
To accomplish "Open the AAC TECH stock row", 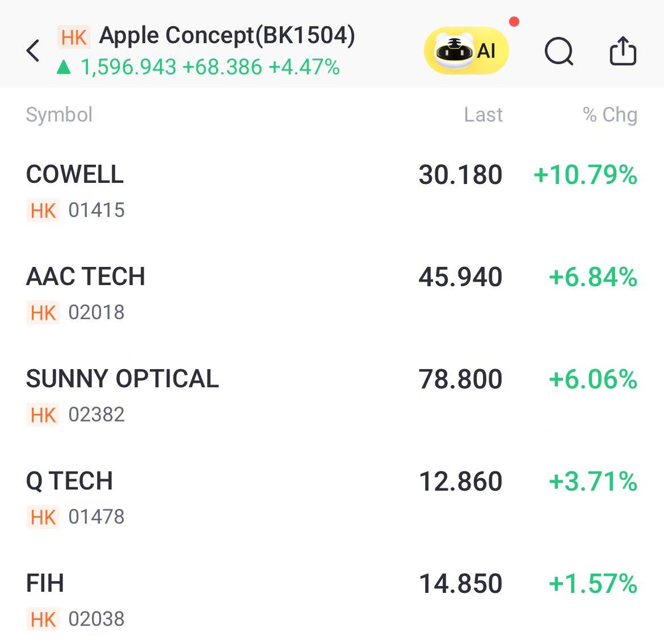I will coord(332,294).
